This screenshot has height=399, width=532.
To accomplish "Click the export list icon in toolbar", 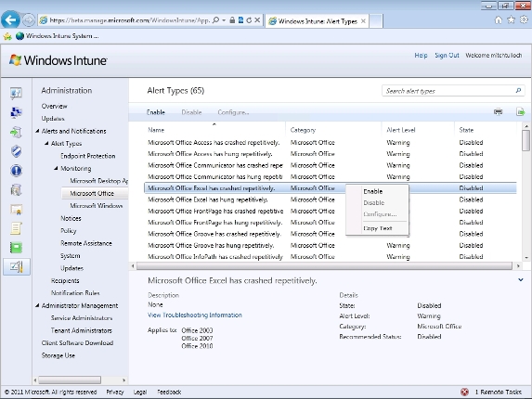I will tap(520, 111).
